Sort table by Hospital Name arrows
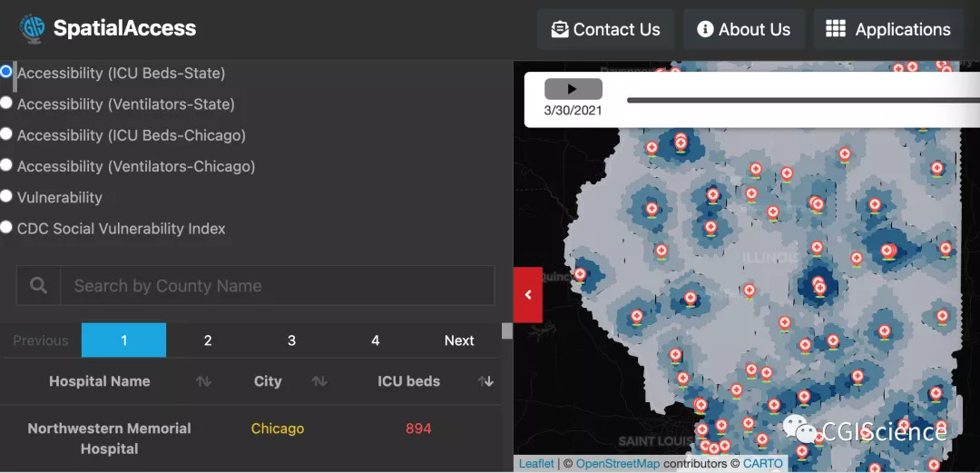Viewport: 980px width, 473px height. click(x=203, y=382)
